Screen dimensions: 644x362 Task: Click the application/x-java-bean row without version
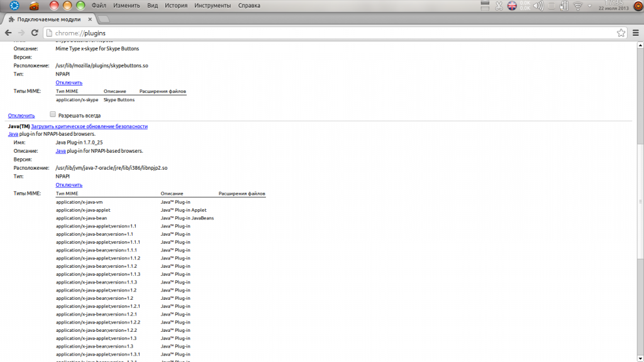click(81, 218)
